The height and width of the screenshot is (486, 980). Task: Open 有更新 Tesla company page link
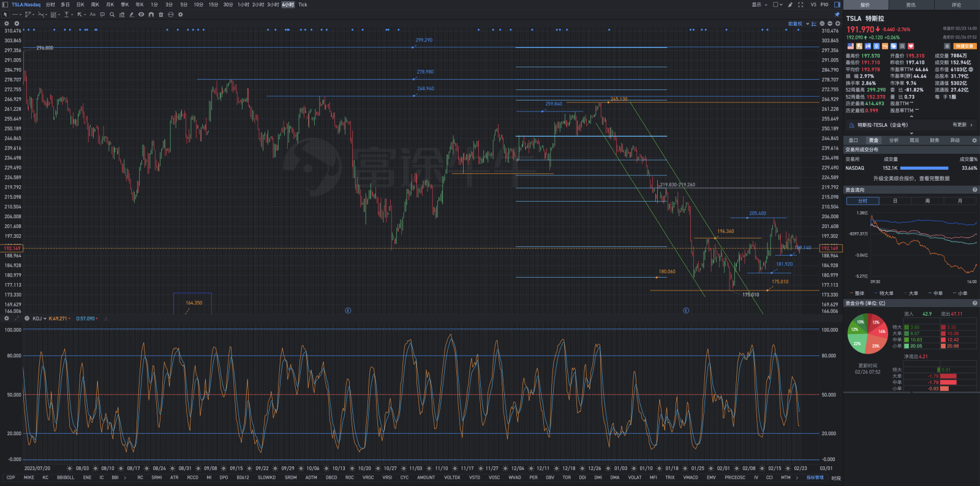(x=962, y=125)
